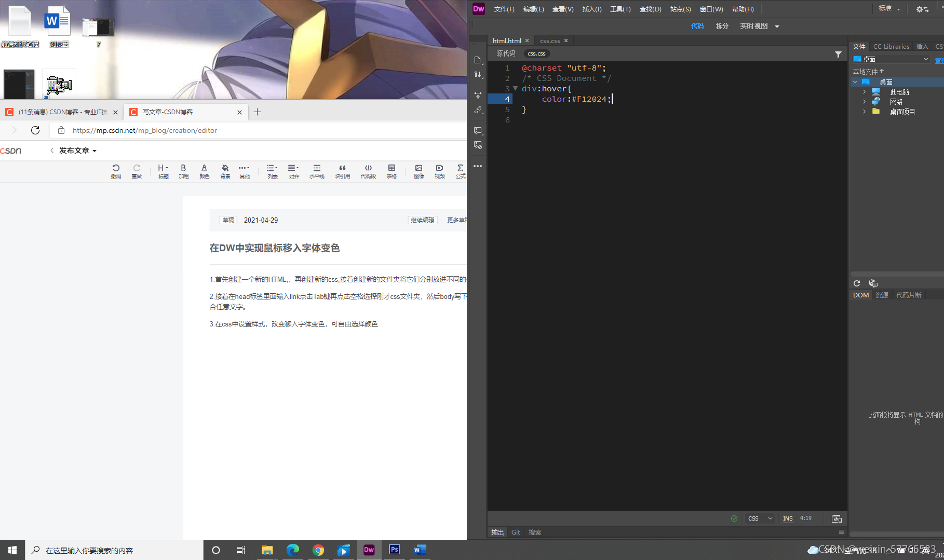944x560 pixels.
Task: Open the 实时视图 view dropdown arrow
Action: coord(777,26)
